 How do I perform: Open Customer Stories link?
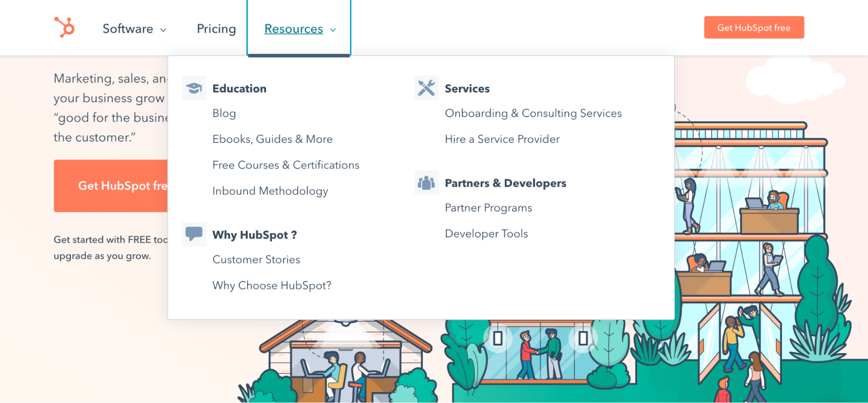tap(256, 259)
